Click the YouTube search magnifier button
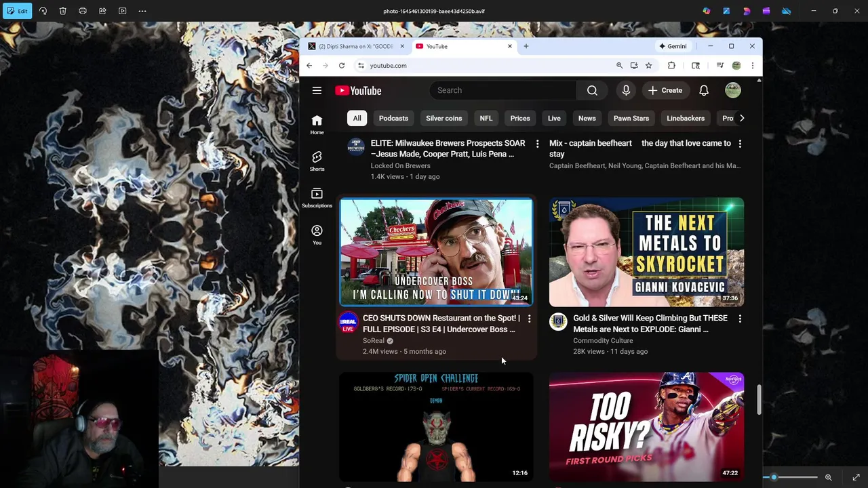This screenshot has width=868, height=488. (592, 90)
